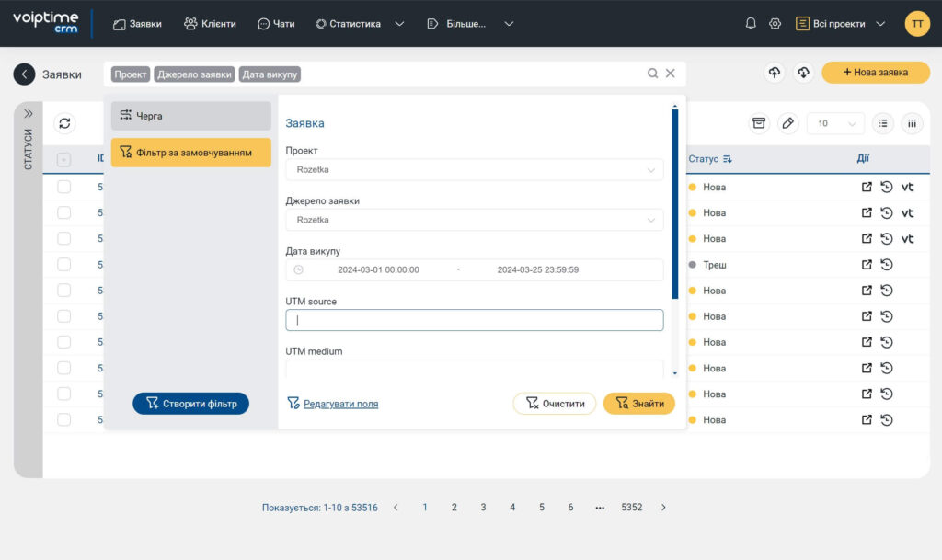Click the TT user avatar

click(x=917, y=23)
